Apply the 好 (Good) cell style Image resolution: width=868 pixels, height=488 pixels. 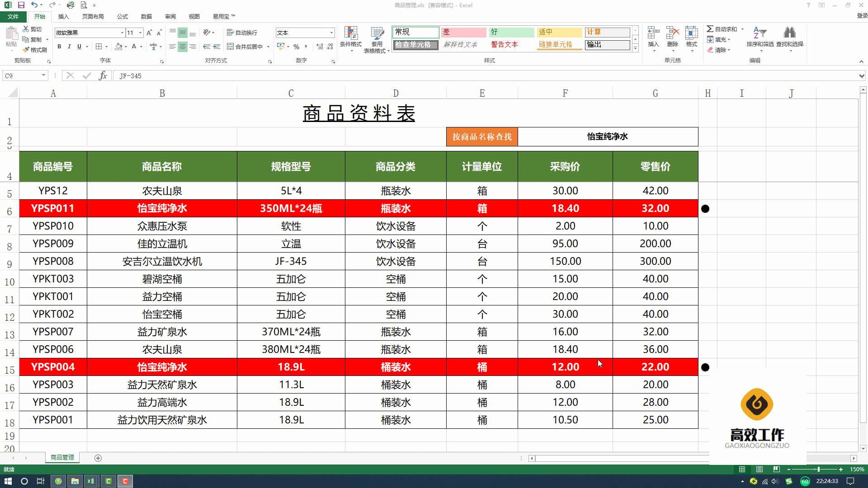[x=511, y=32]
